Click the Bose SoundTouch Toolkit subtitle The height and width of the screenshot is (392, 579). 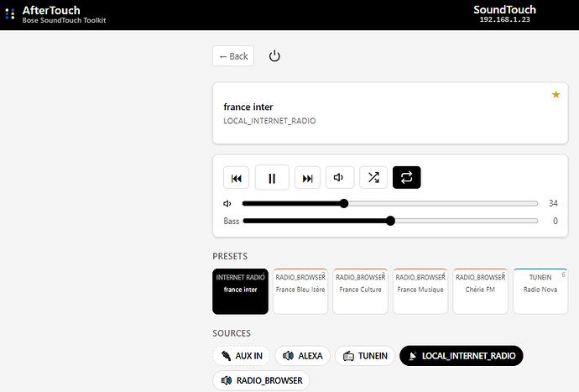[64, 20]
